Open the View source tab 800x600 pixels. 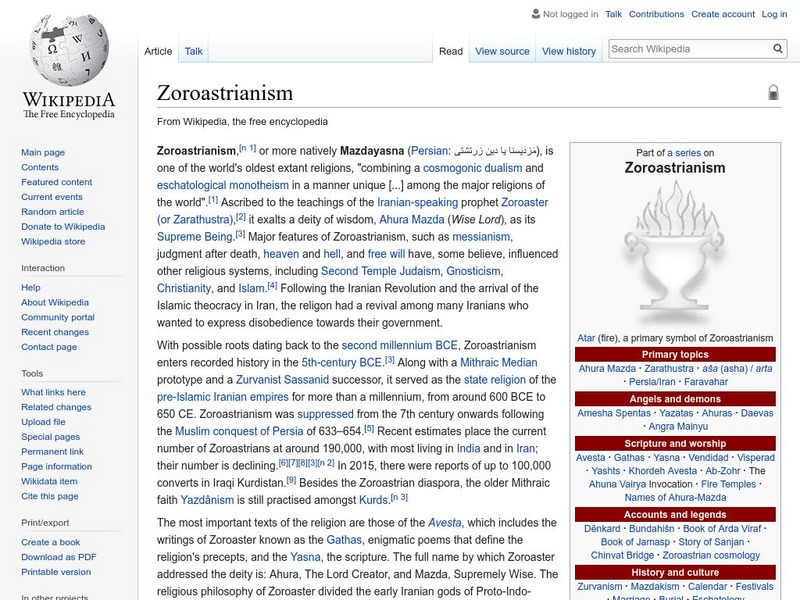click(x=502, y=51)
